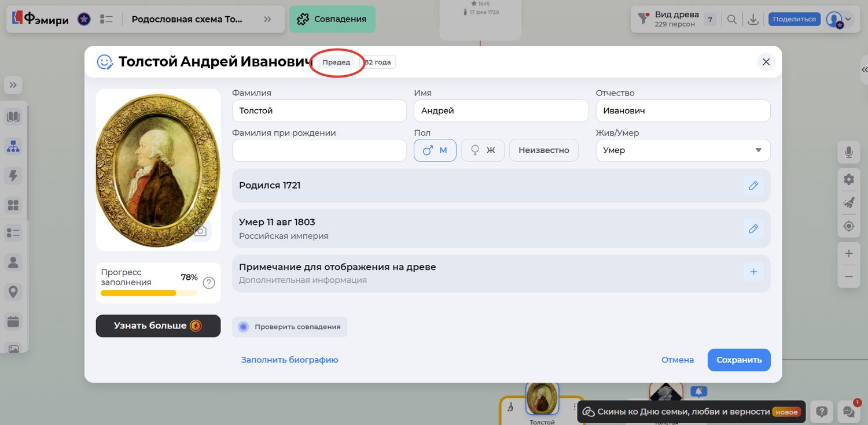Open the Совпадения tab
868x425 pixels.
(x=332, y=19)
